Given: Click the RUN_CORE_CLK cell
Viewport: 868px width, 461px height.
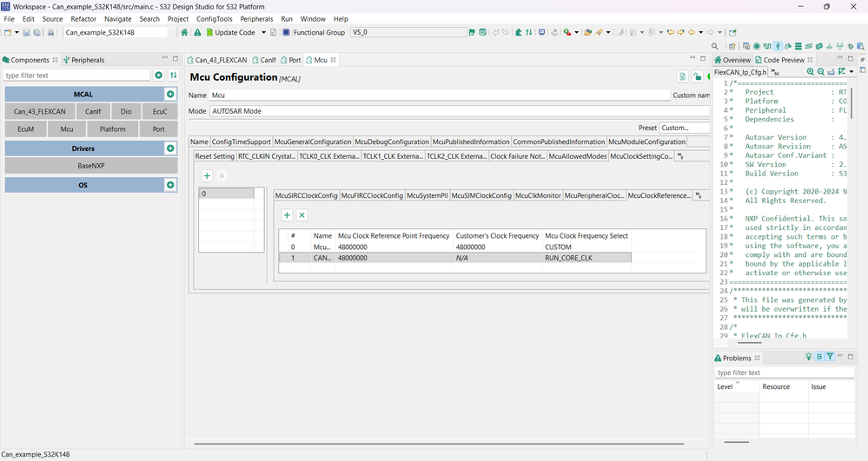Looking at the screenshot, I should pos(586,258).
